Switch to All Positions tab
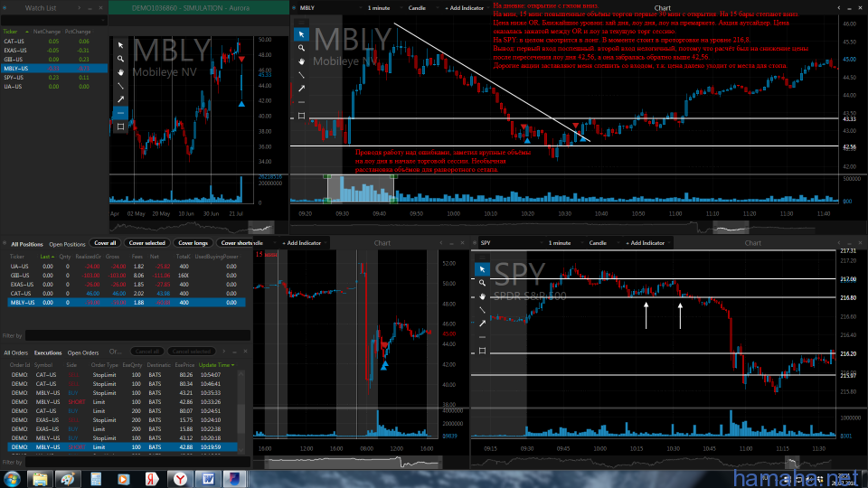The image size is (868, 488). point(26,244)
